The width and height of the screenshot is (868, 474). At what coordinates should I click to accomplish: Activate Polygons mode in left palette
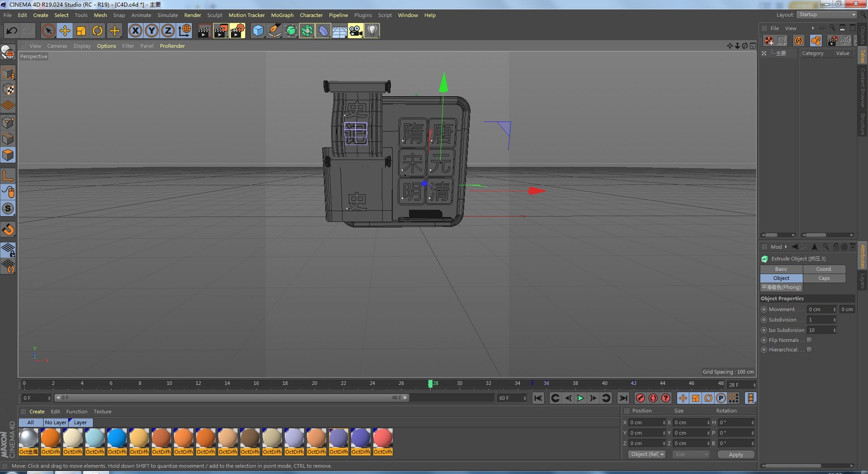point(8,155)
